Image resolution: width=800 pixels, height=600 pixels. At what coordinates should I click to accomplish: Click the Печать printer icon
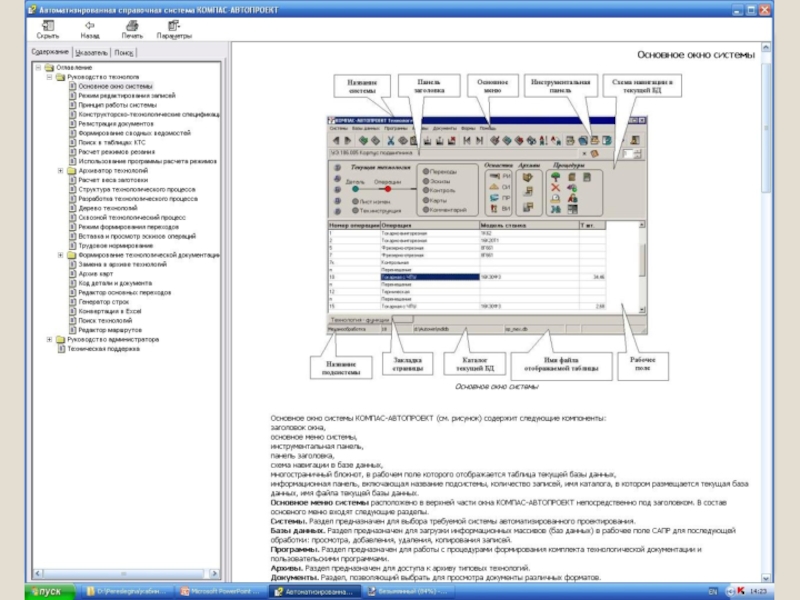[132, 24]
